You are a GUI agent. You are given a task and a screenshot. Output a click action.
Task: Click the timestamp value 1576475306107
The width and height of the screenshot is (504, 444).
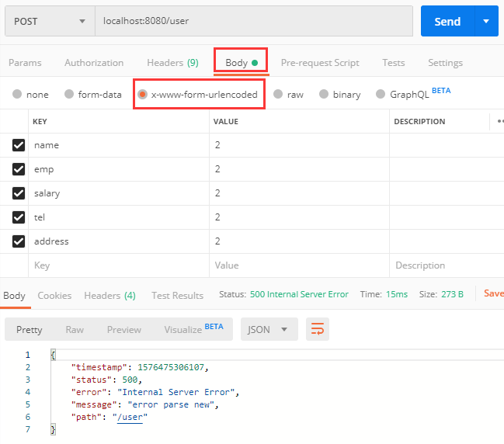pos(171,367)
